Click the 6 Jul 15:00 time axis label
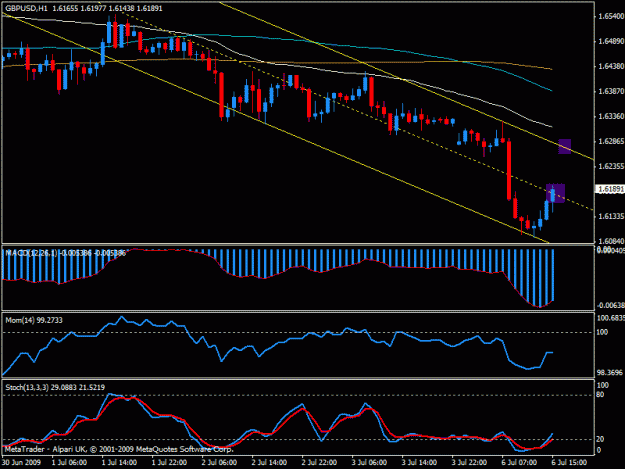Image resolution: width=625 pixels, height=469 pixels. [569, 463]
